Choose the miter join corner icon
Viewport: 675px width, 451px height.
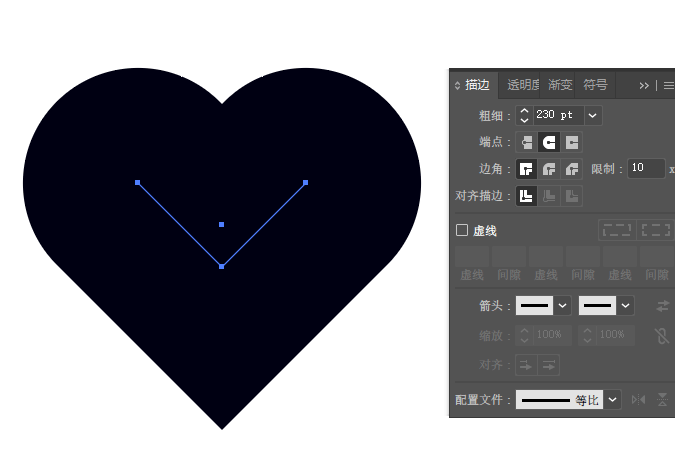coord(526,169)
